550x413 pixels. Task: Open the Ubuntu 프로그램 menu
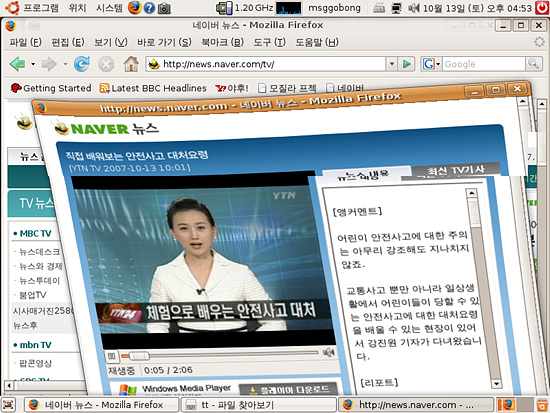[x=32, y=7]
